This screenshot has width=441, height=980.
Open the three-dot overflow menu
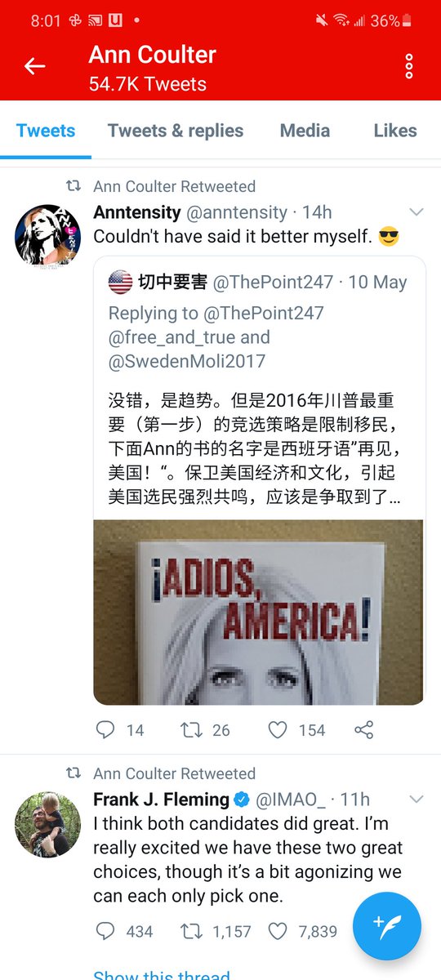[x=409, y=66]
